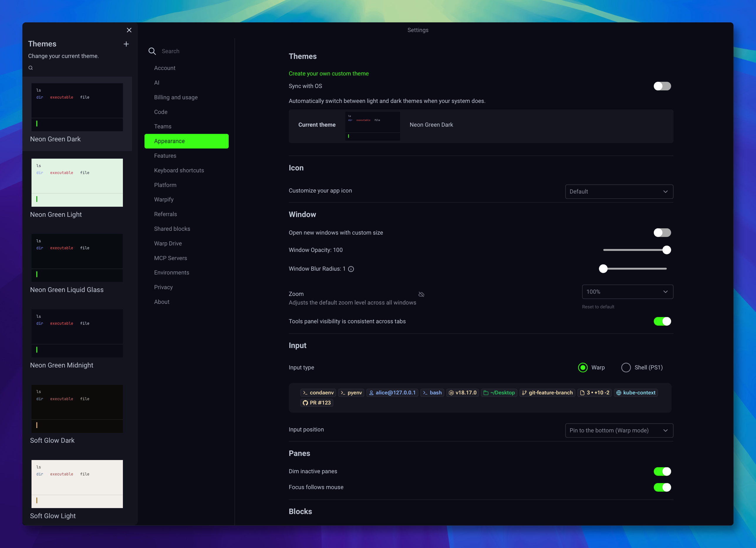Click the 3 • +10 -2 file changes chip
The image size is (756, 548).
(594, 393)
